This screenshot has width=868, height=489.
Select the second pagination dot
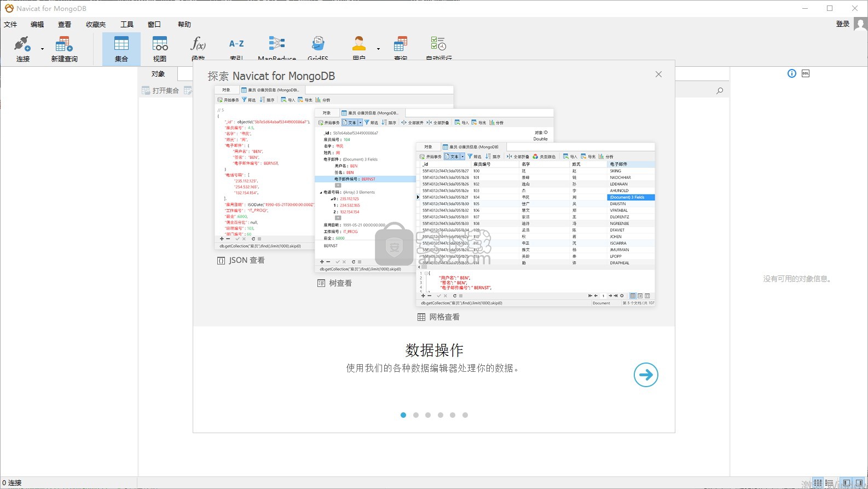coord(416,415)
